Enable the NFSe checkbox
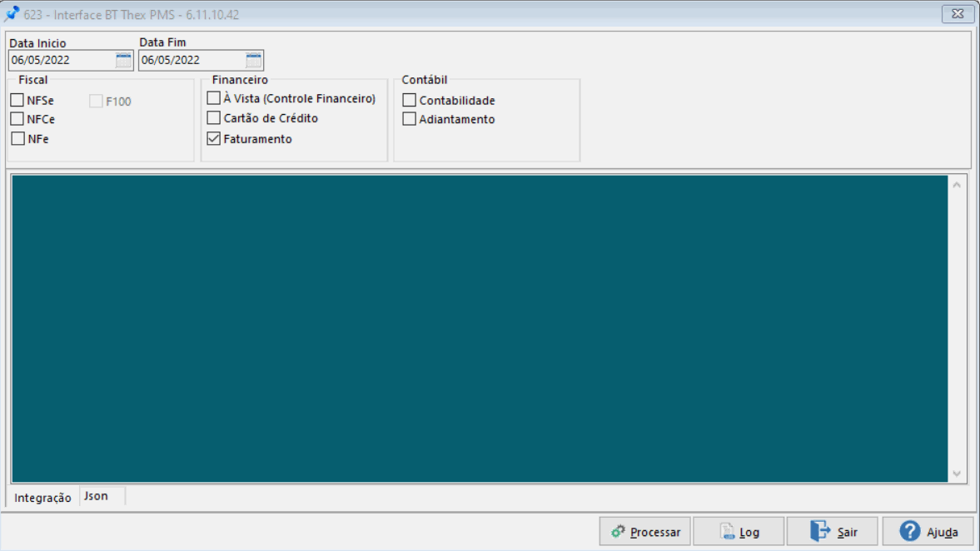Screen dimensions: 980x551 [x=17, y=100]
